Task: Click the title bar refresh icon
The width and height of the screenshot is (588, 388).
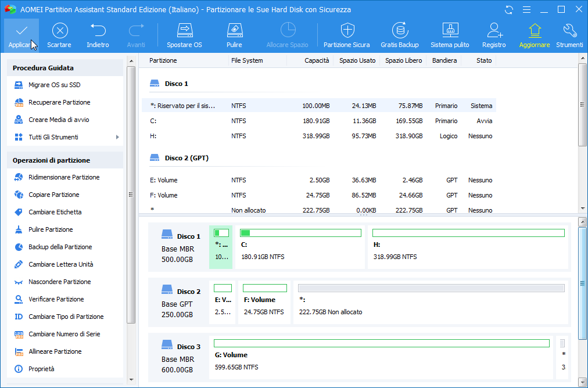Action: click(509, 9)
